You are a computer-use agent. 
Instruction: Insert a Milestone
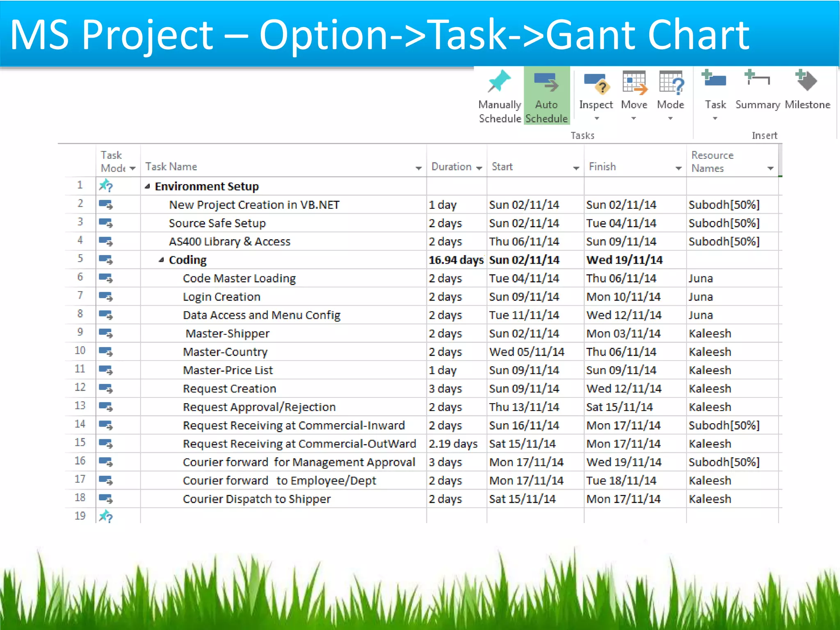pyautogui.click(x=807, y=90)
